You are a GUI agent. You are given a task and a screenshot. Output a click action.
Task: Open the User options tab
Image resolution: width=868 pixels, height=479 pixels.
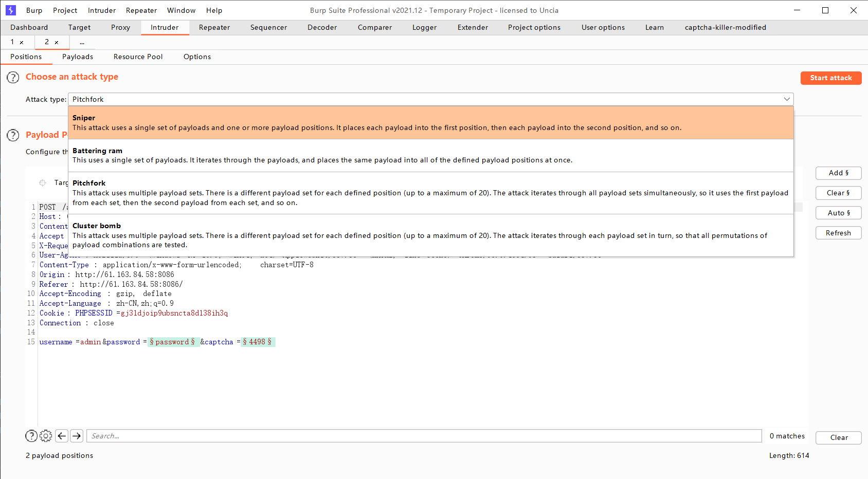tap(603, 27)
